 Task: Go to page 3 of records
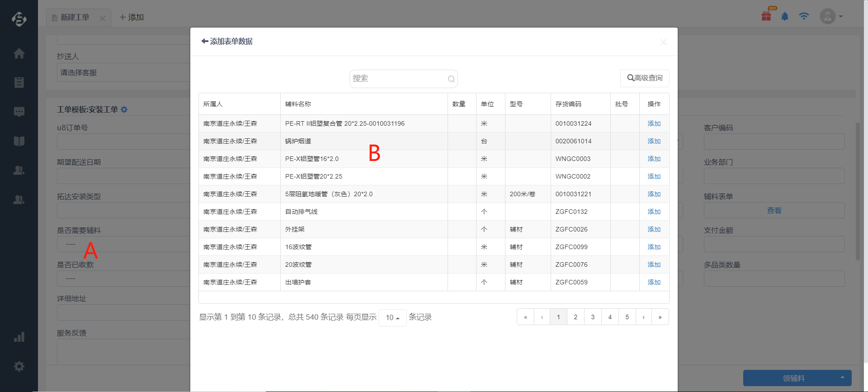pos(593,317)
